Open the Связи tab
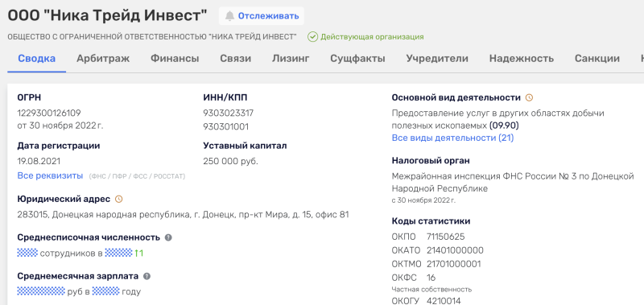This screenshot has height=305, width=644. pyautogui.click(x=235, y=58)
